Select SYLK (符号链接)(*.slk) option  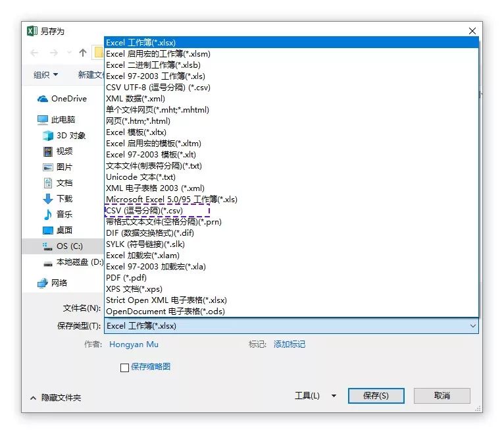pos(291,244)
